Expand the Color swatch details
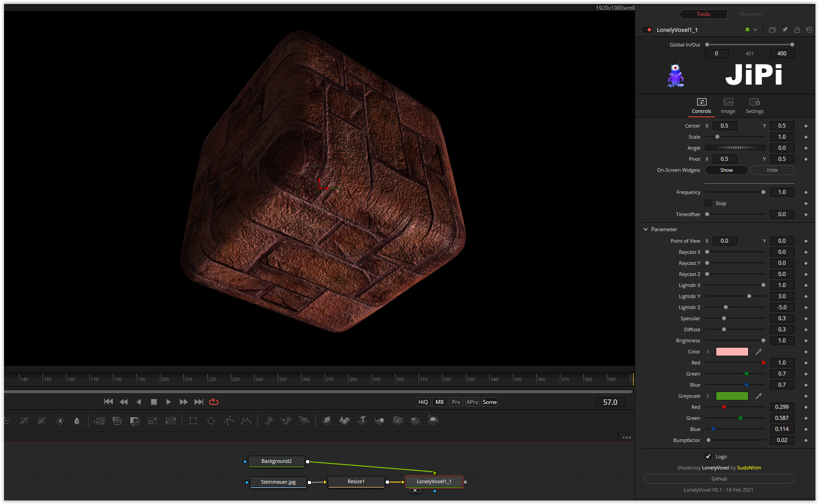The image size is (819, 504). point(708,352)
